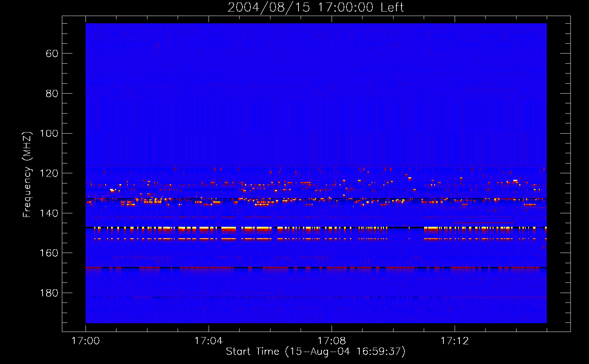This screenshot has height=364, width=589.
Task: Click the 160 frequency tick label
Action: [49, 253]
